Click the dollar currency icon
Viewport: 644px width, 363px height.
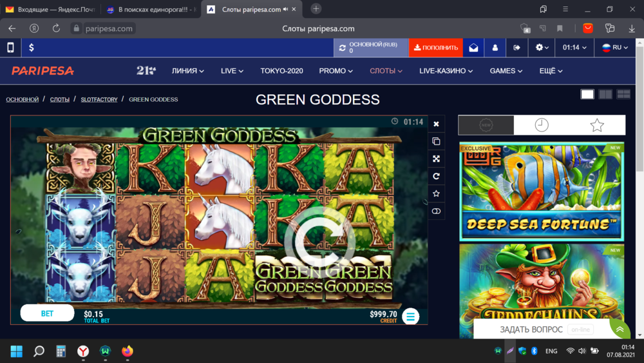[32, 48]
